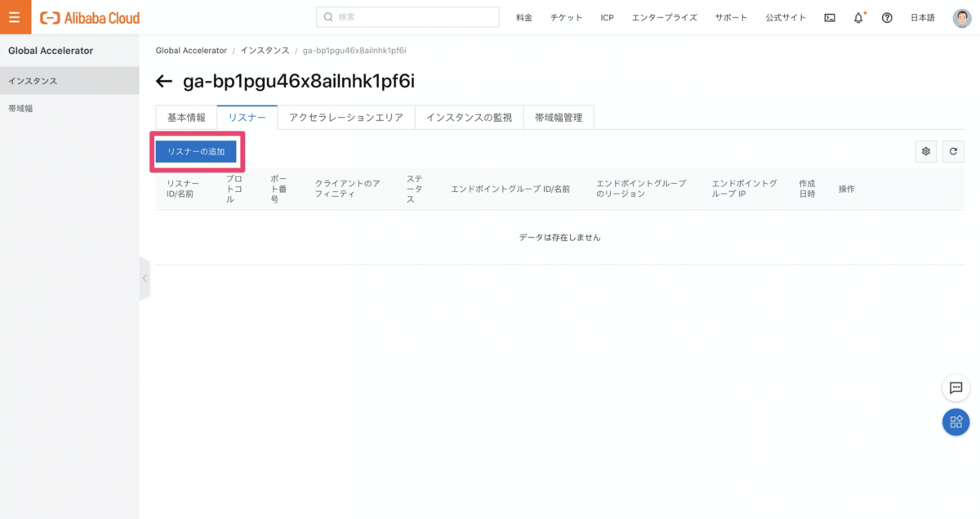The image size is (980, 519).
Task: Click the ポート番号 column header
Action: 278,189
